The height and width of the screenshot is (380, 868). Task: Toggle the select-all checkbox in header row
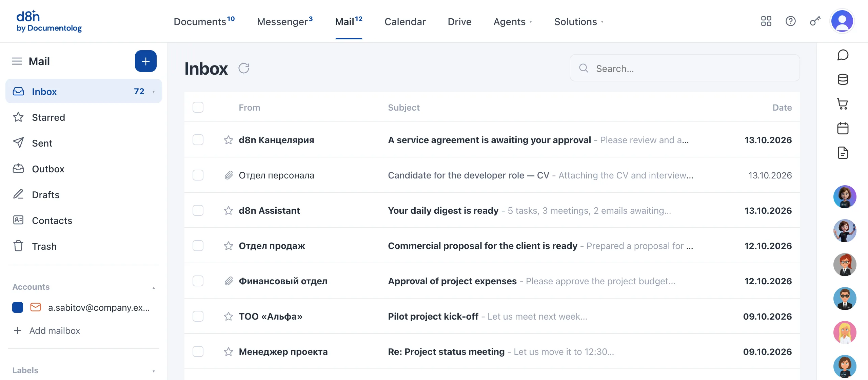[x=198, y=107]
